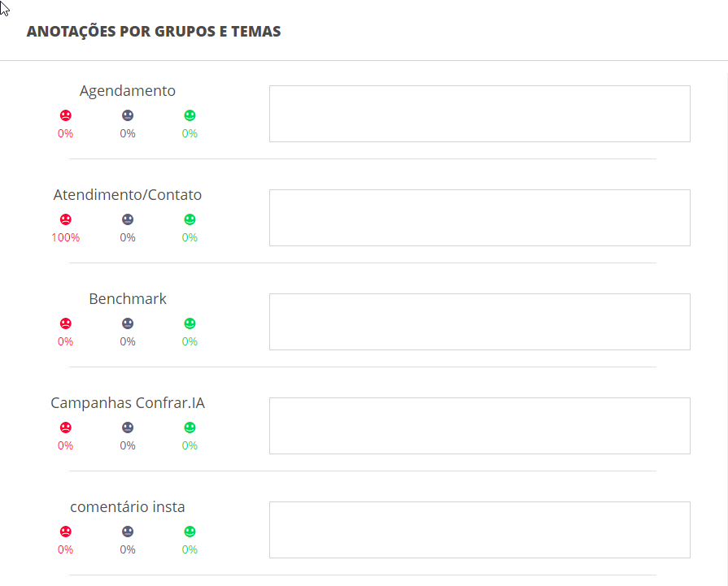Select the Campanhas Confrar.IA annotation box
Viewport: 728px width, 586px height.
click(x=479, y=426)
